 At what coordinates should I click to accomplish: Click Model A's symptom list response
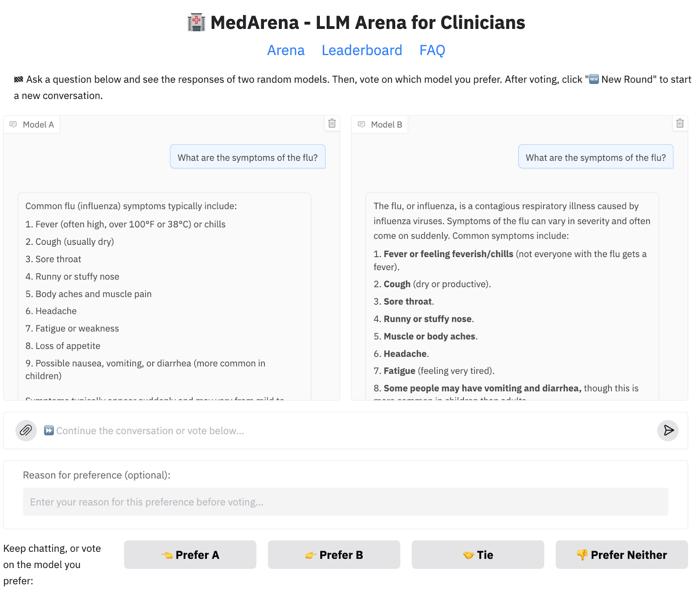click(164, 293)
